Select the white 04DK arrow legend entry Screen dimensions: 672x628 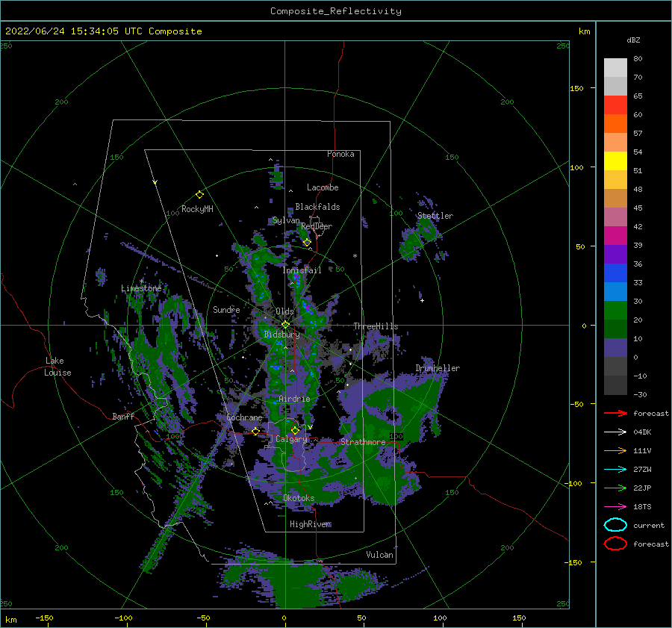(x=615, y=432)
